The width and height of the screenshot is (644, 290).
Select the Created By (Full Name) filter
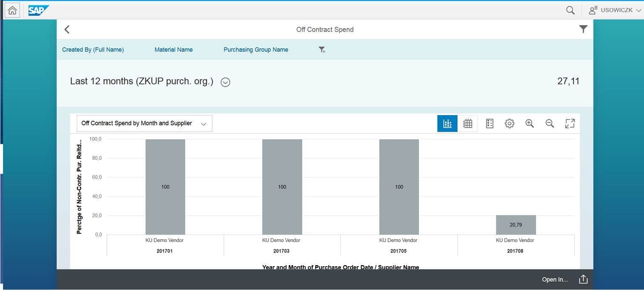coord(93,49)
